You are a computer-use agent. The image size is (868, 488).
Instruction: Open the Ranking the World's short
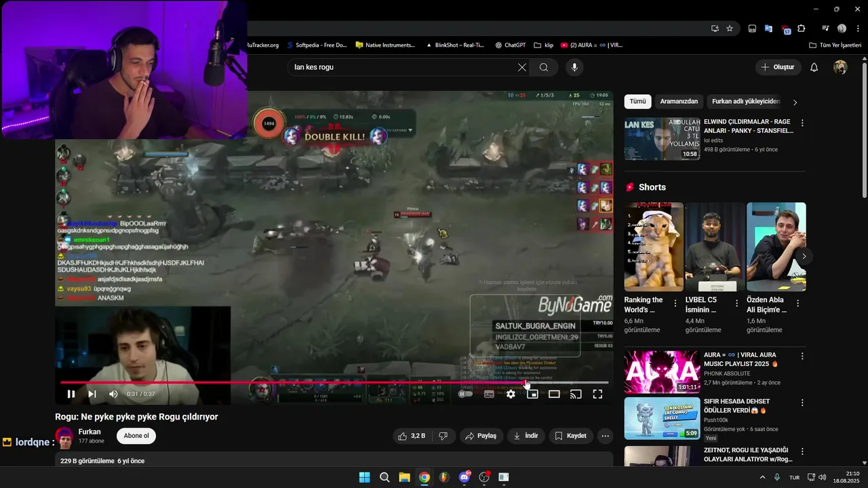pos(654,247)
